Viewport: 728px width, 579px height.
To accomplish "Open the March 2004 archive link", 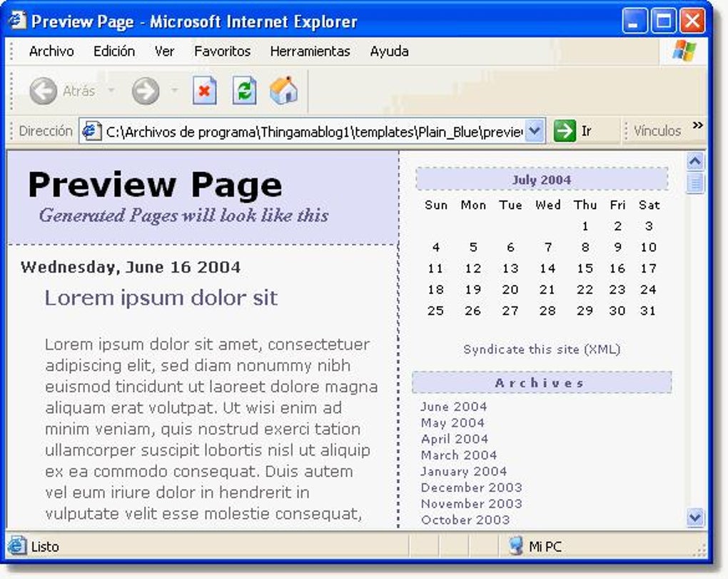I will pos(459,455).
